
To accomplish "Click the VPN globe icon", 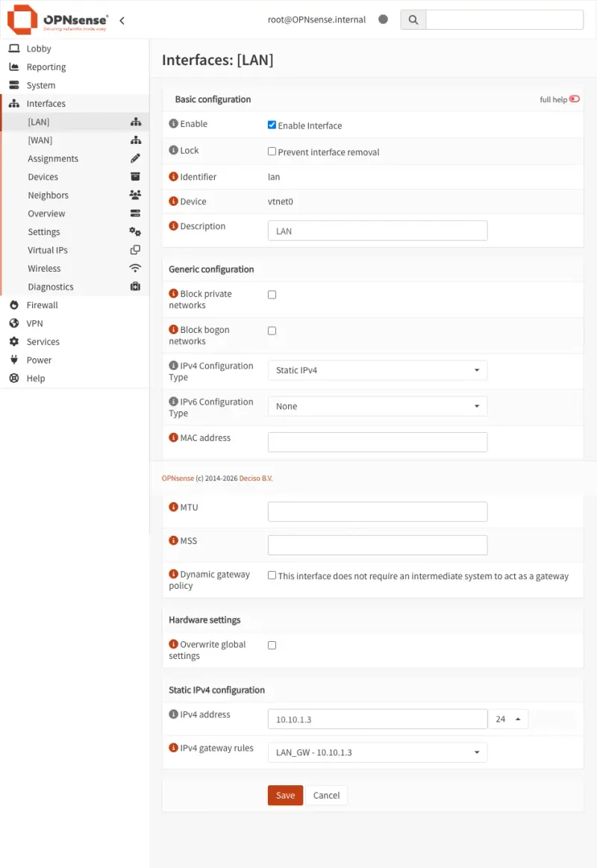I will (14, 323).
